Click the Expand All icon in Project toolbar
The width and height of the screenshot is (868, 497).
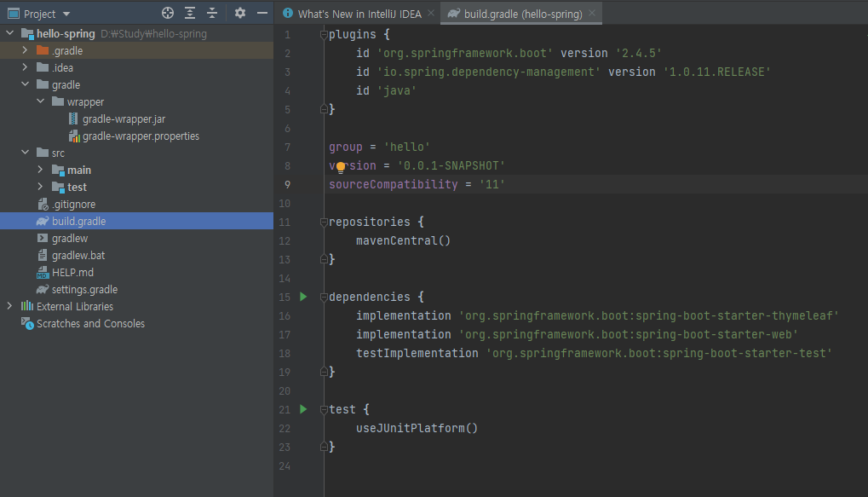pyautogui.click(x=190, y=14)
